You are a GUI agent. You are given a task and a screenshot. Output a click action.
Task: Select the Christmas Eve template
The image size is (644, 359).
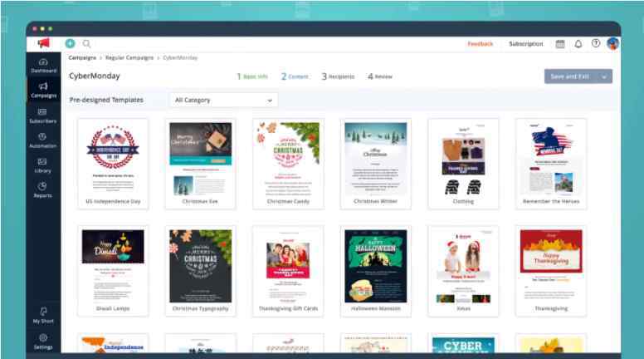pos(201,164)
